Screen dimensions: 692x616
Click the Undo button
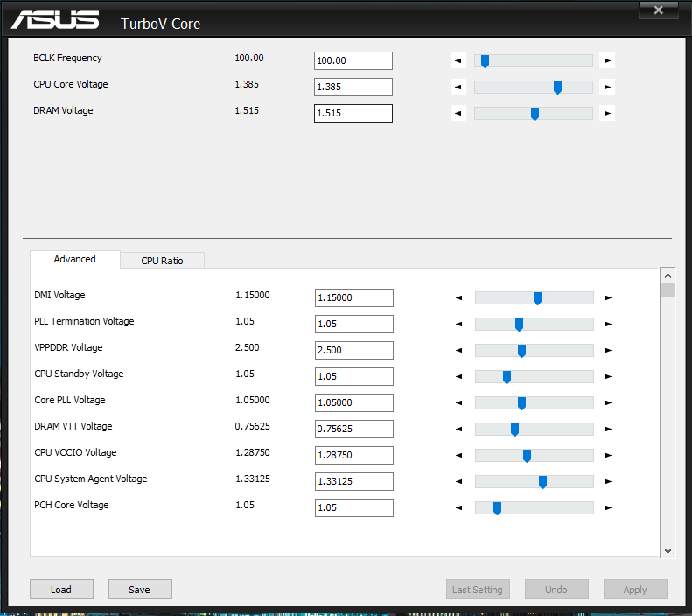[556, 590]
